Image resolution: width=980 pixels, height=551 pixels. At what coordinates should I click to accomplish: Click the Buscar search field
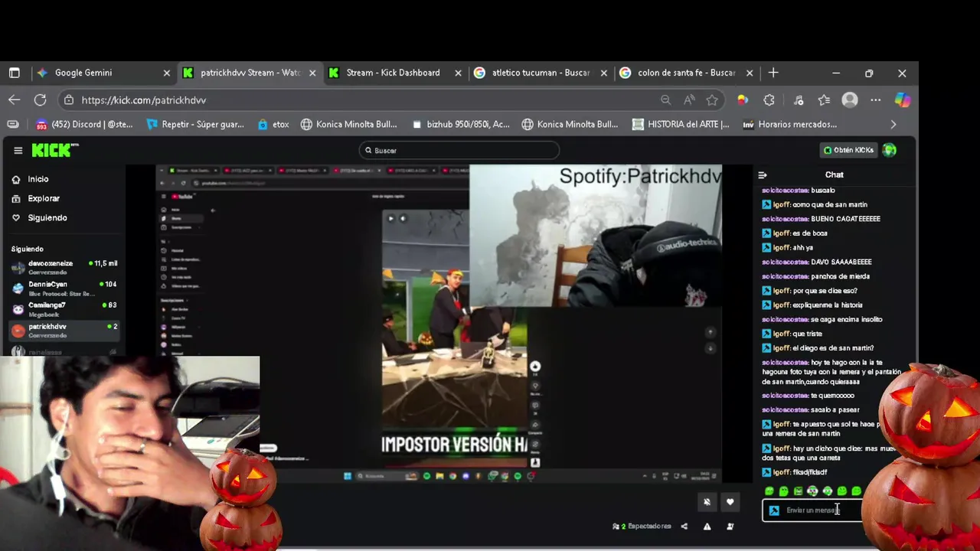point(459,150)
